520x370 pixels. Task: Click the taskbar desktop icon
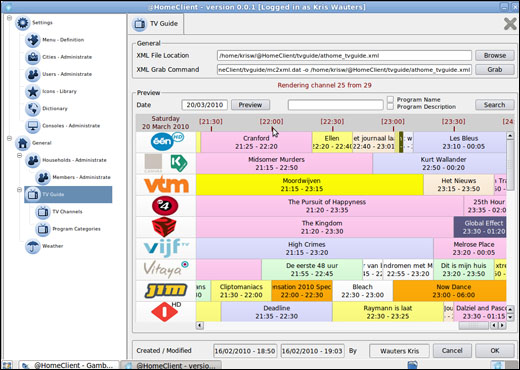[7, 365]
